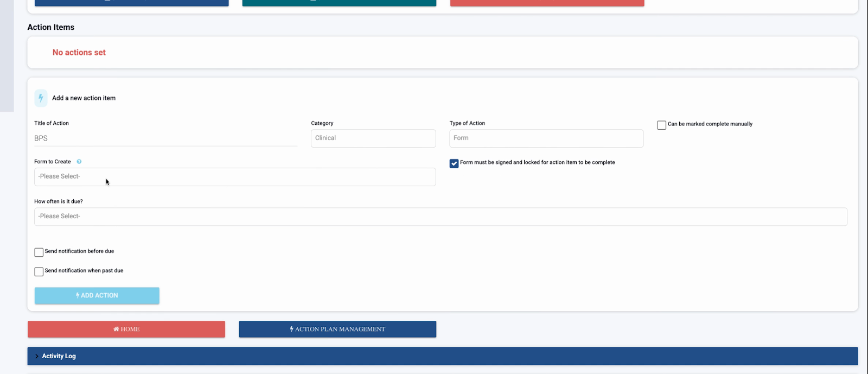The height and width of the screenshot is (374, 868).
Task: Expand the Activity Log section
Action: point(59,356)
